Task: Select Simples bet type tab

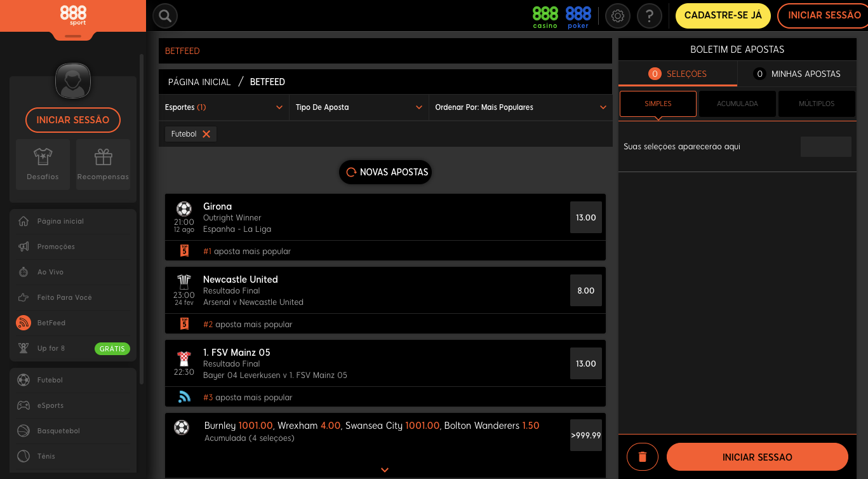Action: [658, 104]
